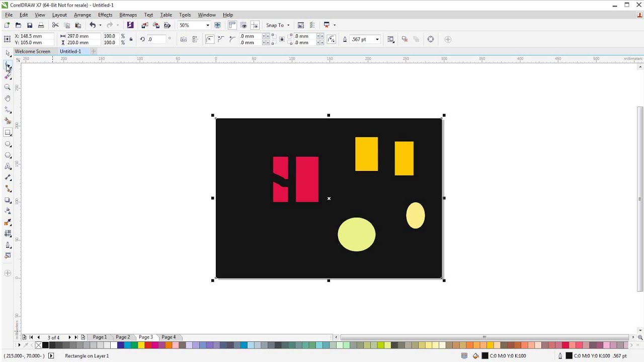This screenshot has width=644, height=362.
Task: Select the Pick tool in toolbox
Action: [x=8, y=53]
